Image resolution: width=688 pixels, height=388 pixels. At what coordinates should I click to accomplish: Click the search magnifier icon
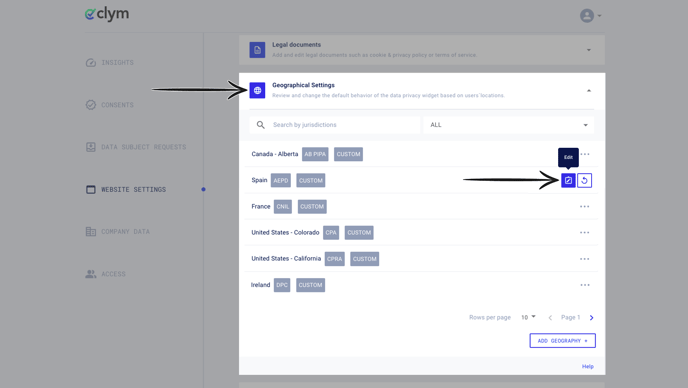point(261,125)
